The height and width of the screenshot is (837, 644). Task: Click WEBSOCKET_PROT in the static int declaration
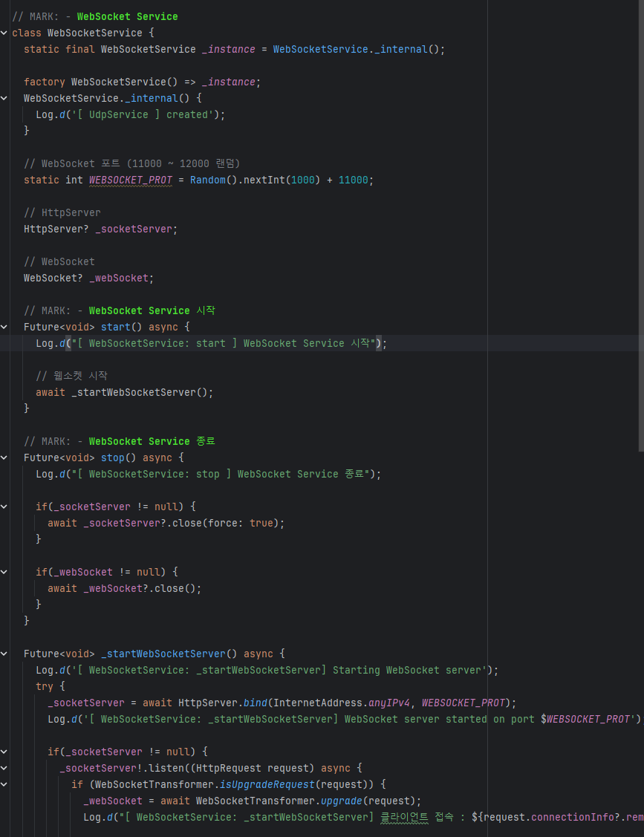tap(131, 180)
